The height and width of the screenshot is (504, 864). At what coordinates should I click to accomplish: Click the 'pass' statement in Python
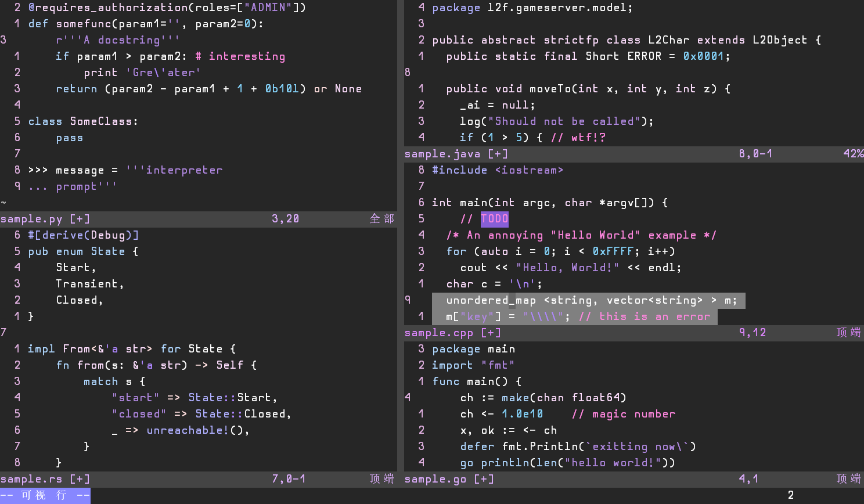coord(70,138)
